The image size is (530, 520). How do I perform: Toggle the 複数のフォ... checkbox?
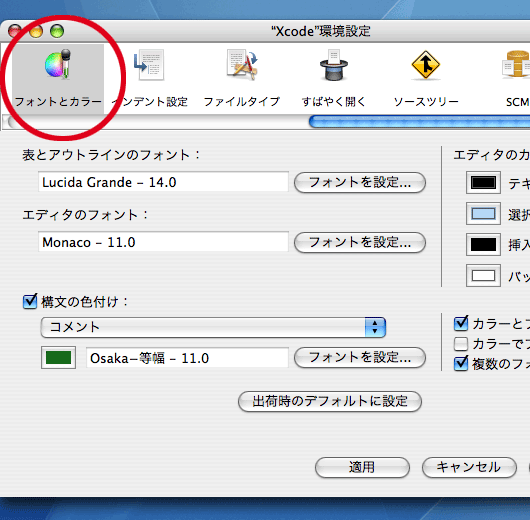click(x=461, y=363)
